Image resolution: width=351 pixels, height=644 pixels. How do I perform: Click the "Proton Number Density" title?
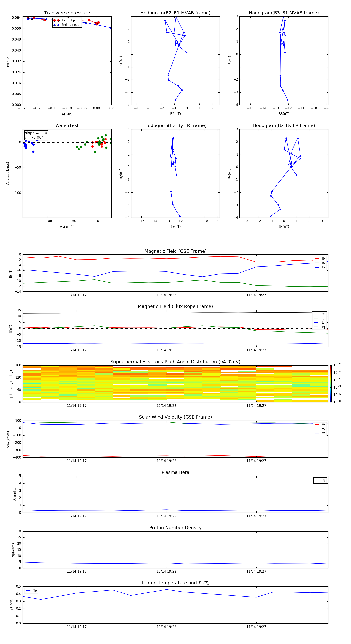point(175,528)
